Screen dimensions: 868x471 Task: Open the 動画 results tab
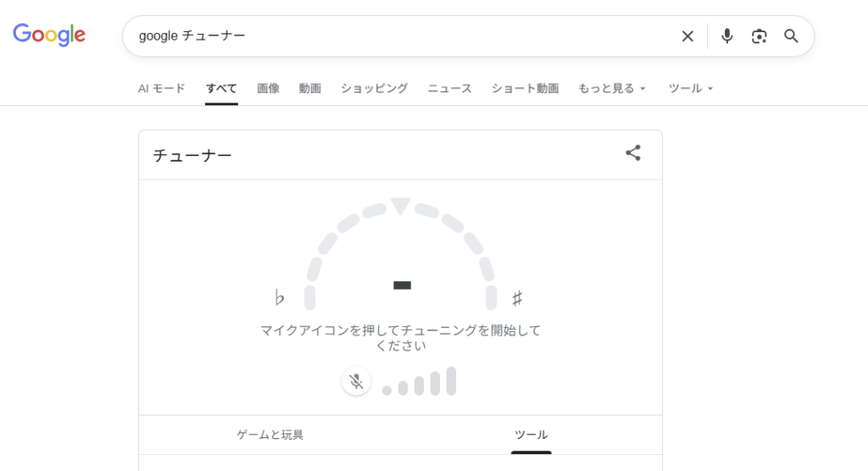(309, 88)
